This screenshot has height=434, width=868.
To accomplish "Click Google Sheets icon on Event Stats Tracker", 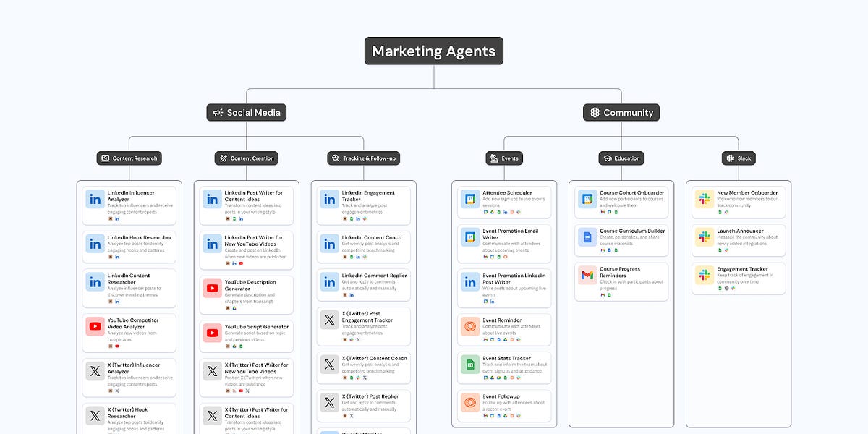I will coord(469,364).
